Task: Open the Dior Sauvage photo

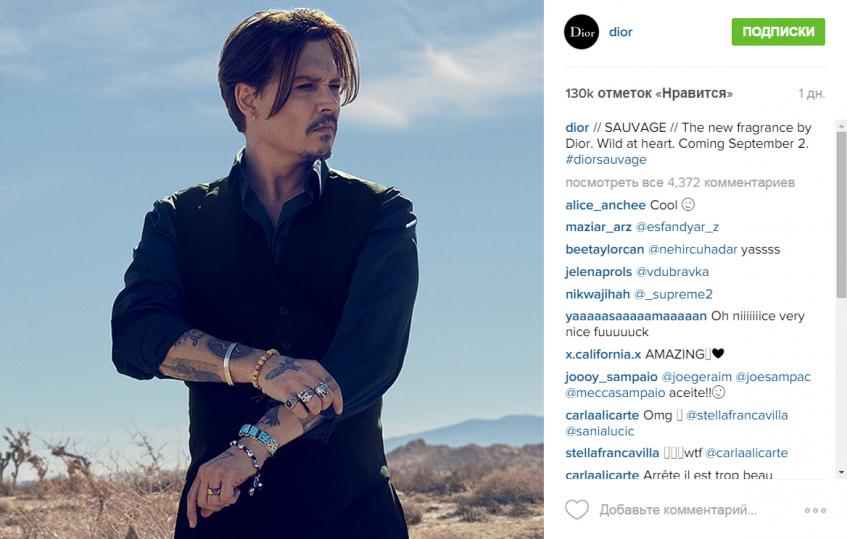Action: coord(272,270)
